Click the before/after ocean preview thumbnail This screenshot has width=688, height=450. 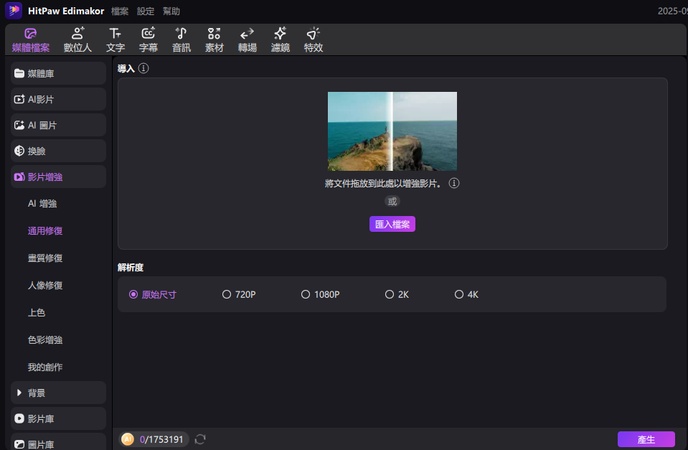[392, 131]
